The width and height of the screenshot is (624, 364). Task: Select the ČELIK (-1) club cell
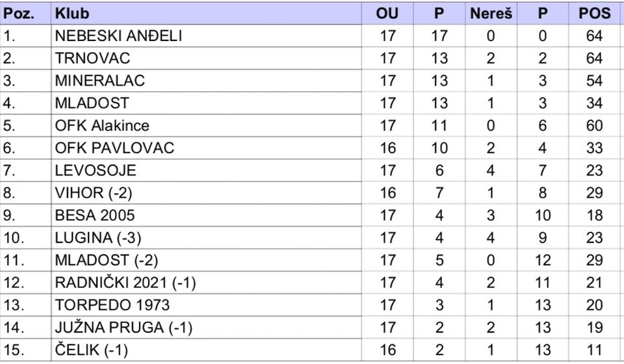click(x=206, y=350)
